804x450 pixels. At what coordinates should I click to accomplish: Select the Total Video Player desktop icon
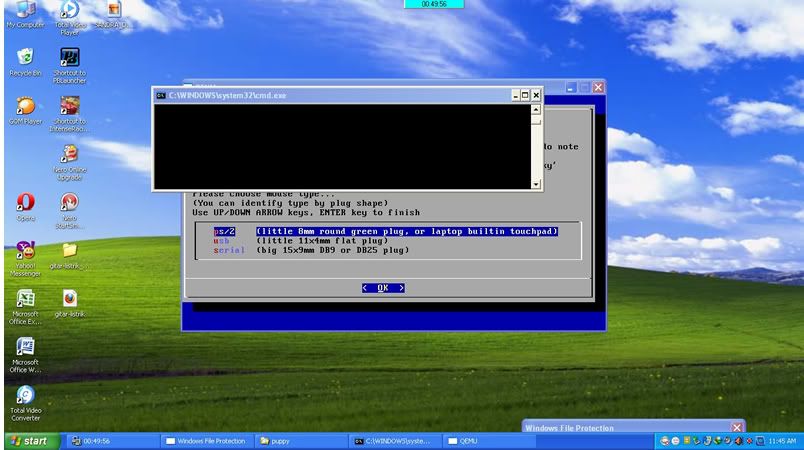tap(69, 17)
